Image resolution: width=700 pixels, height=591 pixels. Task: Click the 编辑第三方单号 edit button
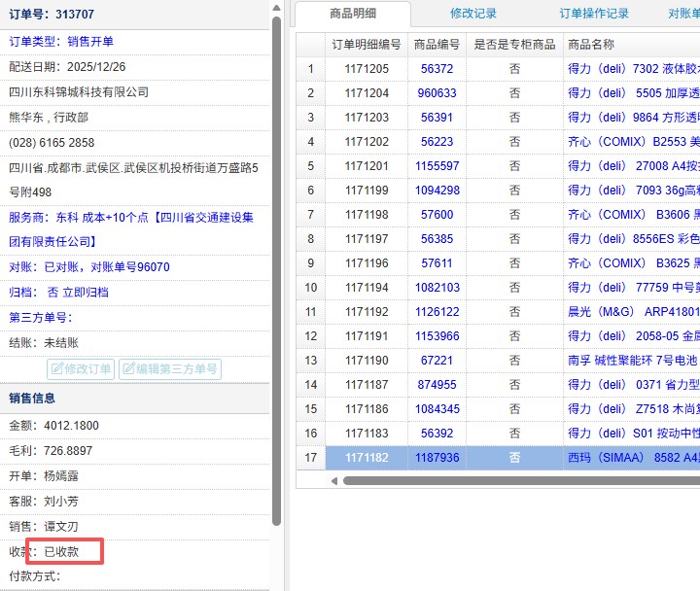pos(169,369)
